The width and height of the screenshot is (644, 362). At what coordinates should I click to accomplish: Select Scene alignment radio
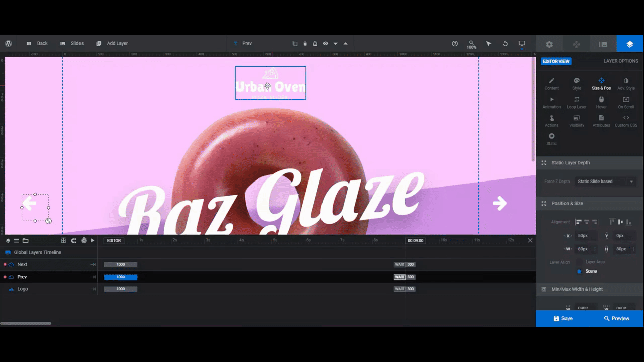pos(579,271)
